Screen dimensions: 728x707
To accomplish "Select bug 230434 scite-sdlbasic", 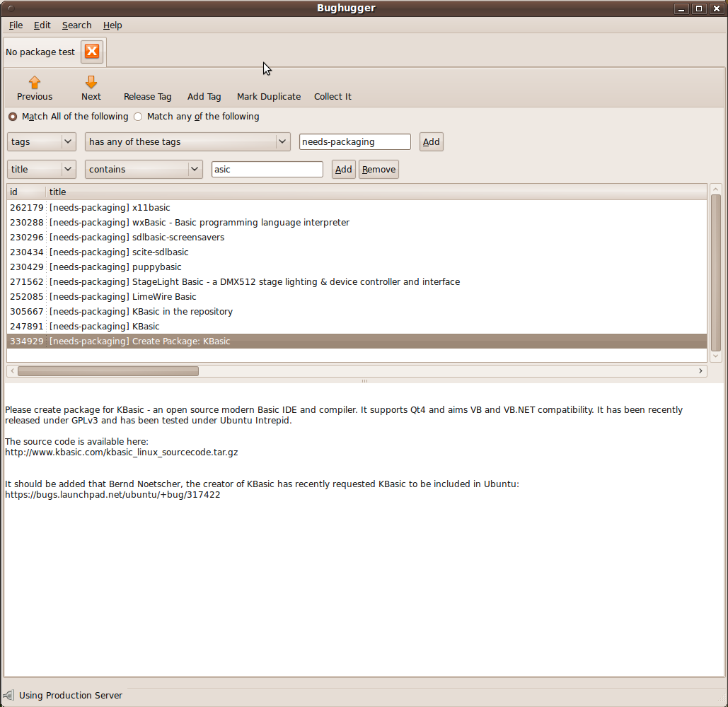I will (357, 252).
